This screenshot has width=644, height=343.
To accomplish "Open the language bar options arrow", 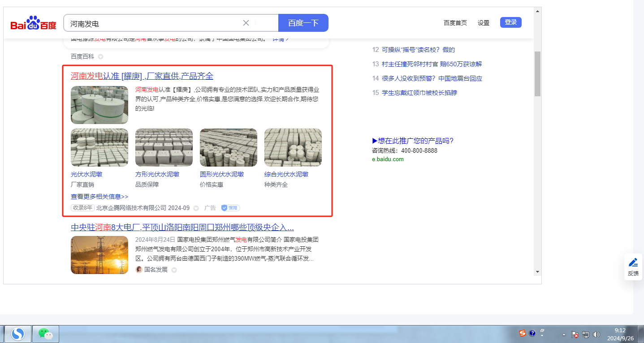I will tap(542, 336).
